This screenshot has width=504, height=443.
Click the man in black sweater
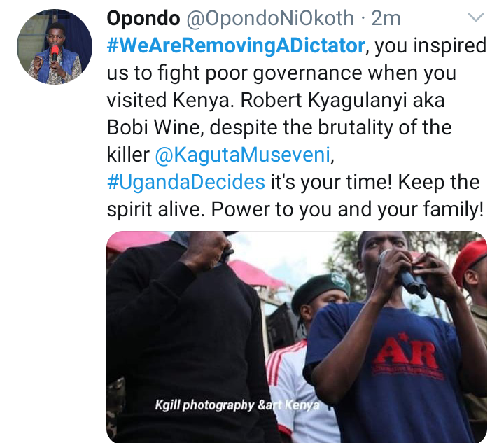pos(190,337)
